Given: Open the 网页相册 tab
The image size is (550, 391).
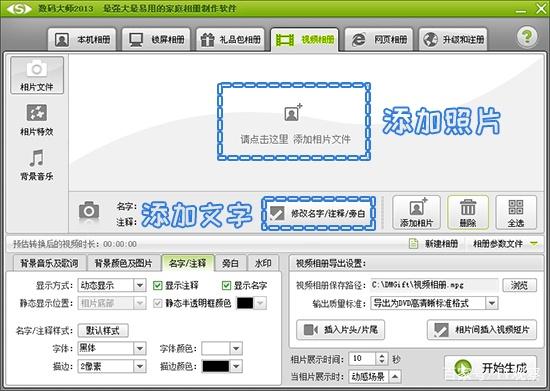Looking at the screenshot, I should point(379,40).
